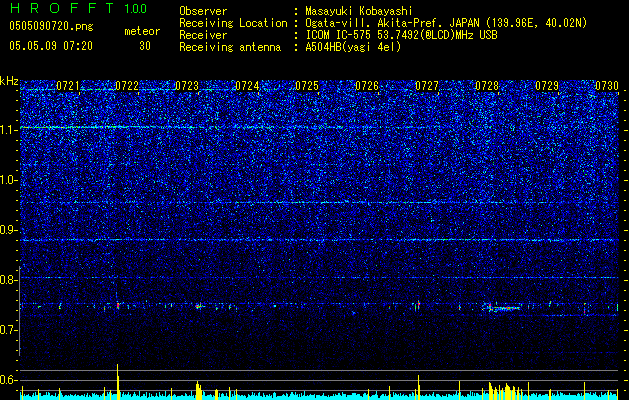Click the 0723 time marker

(187, 86)
